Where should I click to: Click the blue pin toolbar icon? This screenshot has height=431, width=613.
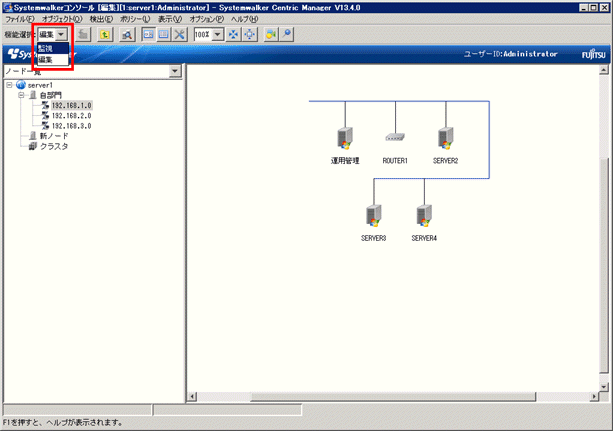[287, 34]
